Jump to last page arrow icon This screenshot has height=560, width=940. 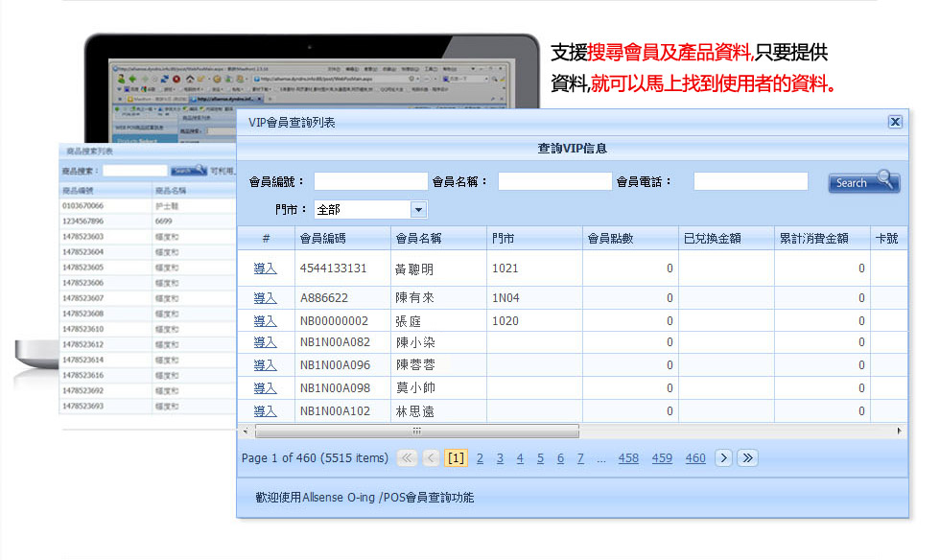click(747, 458)
